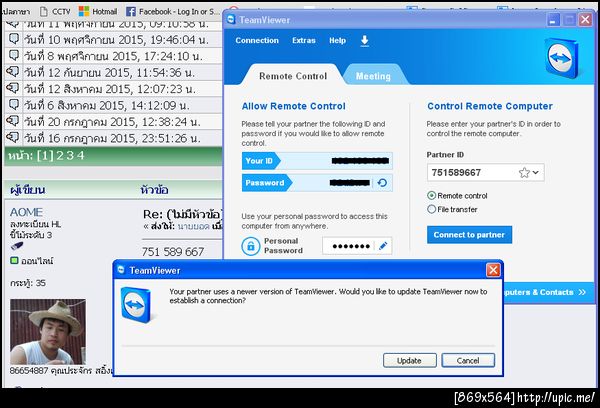Click the rank badge icon under AOME
The height and width of the screenshot is (408, 600).
point(17,246)
